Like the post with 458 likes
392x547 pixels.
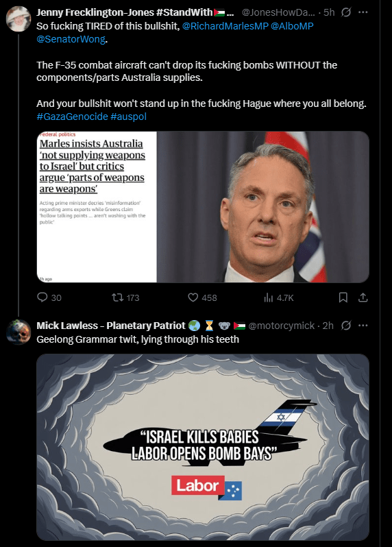193,297
